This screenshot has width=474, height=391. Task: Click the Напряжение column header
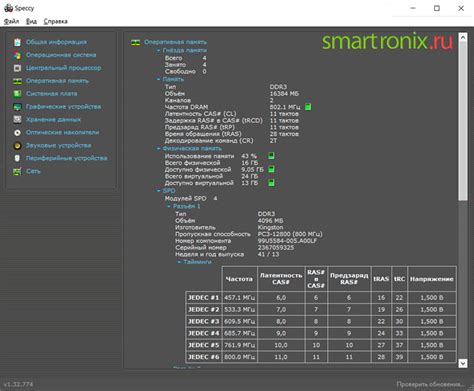click(432, 279)
